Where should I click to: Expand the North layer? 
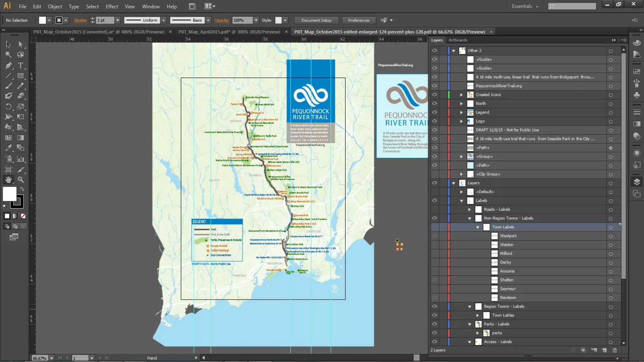pyautogui.click(x=461, y=103)
